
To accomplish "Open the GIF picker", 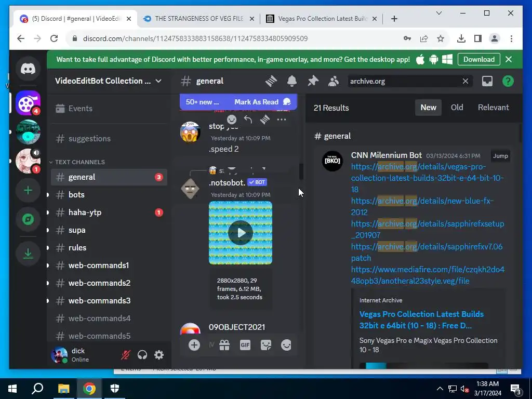I will 245,345.
